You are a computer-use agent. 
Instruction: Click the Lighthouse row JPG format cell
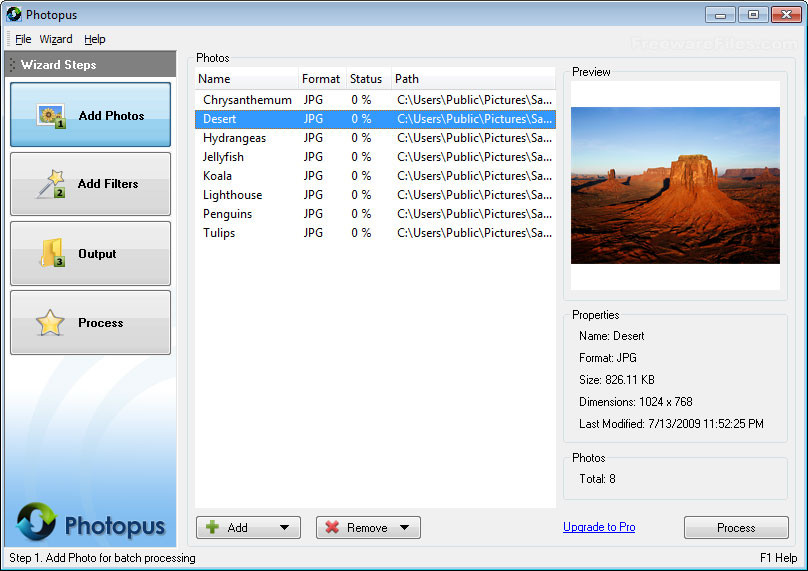click(313, 195)
